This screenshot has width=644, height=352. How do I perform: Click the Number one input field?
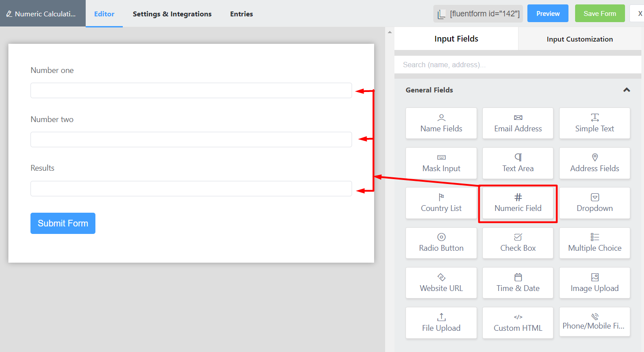[191, 91]
